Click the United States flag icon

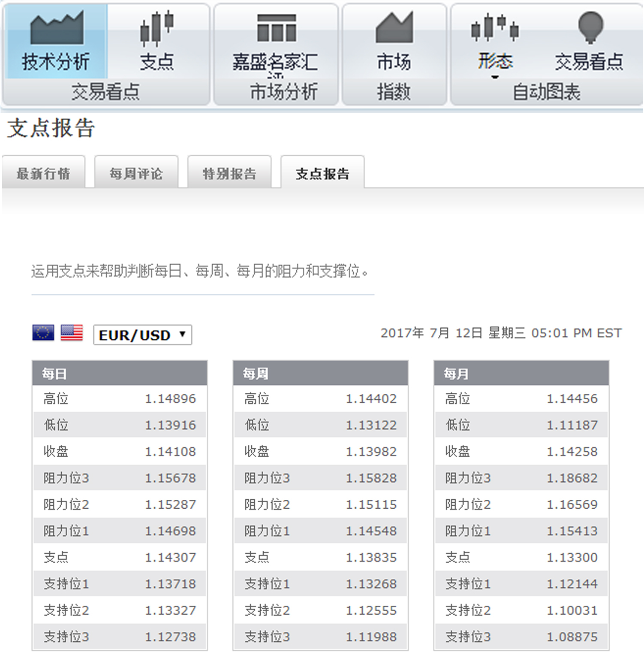coord(72,333)
